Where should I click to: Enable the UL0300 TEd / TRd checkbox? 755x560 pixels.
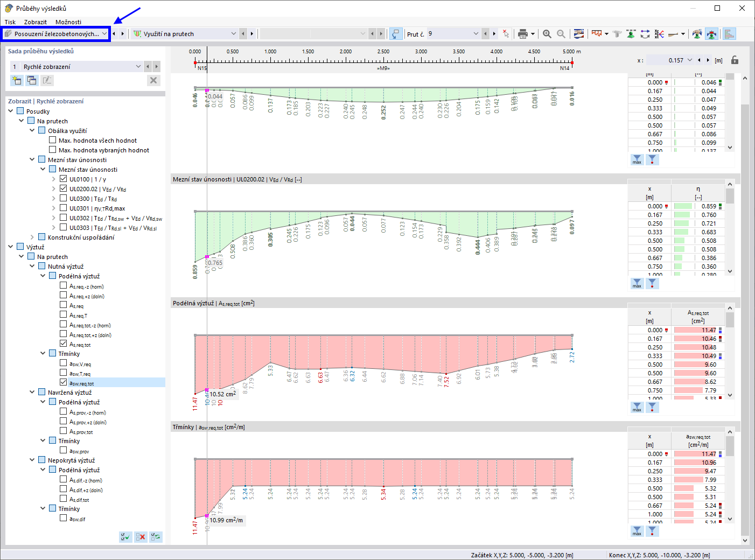(x=64, y=198)
